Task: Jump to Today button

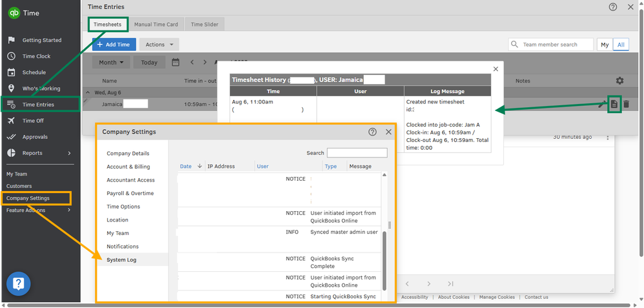Action: click(149, 63)
